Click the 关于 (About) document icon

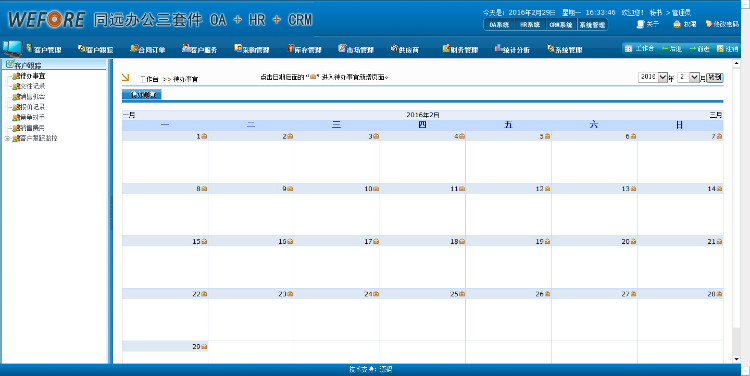(x=640, y=24)
